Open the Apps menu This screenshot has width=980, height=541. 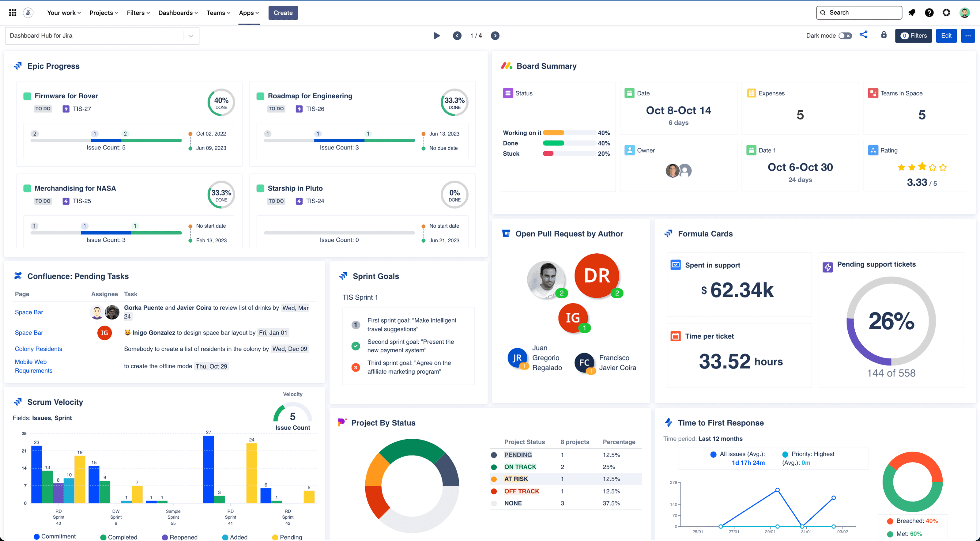click(248, 13)
